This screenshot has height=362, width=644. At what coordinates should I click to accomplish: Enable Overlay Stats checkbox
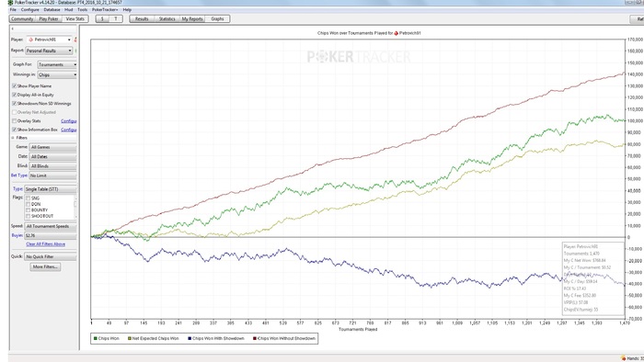[15, 121]
